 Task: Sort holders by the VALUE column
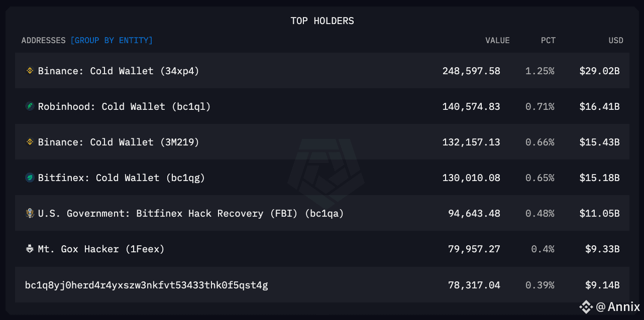[x=497, y=40]
